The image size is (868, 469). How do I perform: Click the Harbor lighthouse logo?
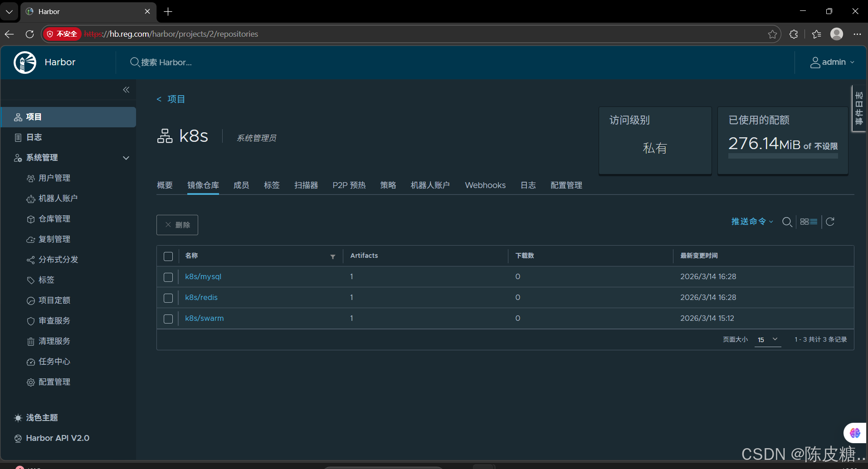25,63
